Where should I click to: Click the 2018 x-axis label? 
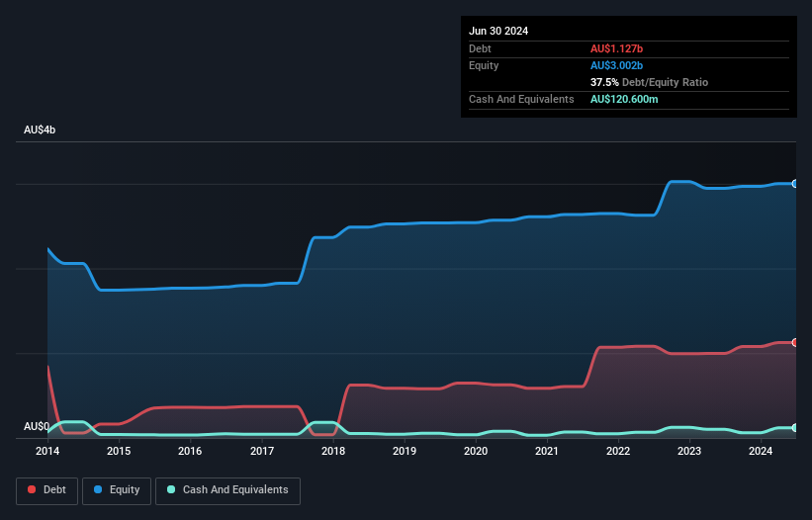pos(333,451)
